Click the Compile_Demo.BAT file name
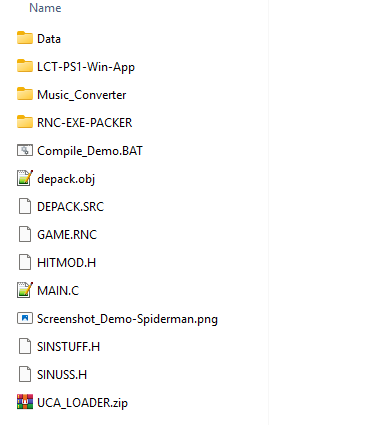 pos(90,151)
